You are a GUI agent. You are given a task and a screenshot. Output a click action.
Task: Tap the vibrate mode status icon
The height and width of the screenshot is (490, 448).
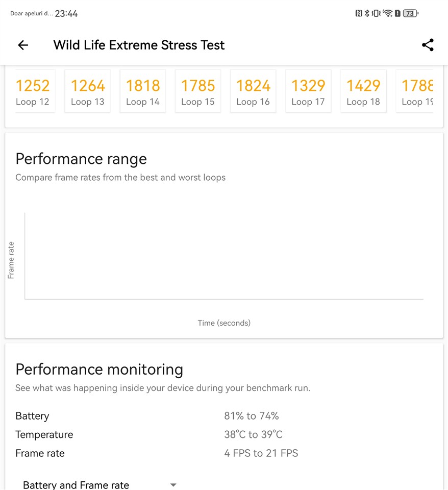(376, 14)
